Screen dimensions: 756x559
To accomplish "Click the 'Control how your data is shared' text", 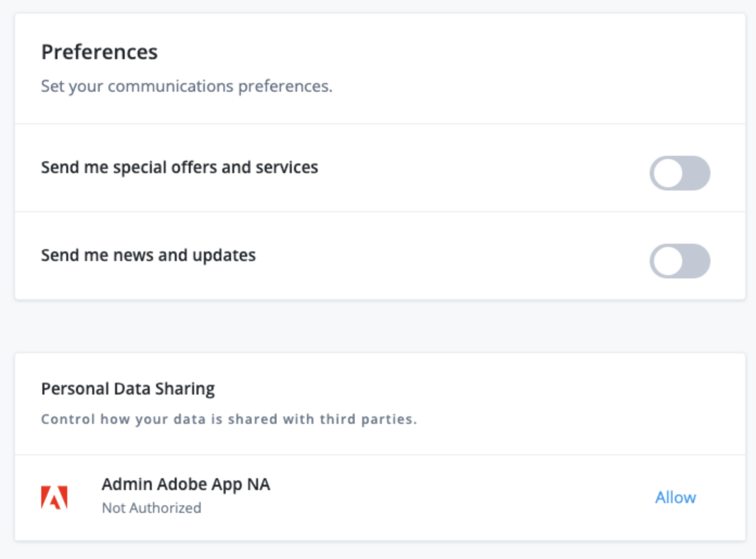I will (x=229, y=418).
